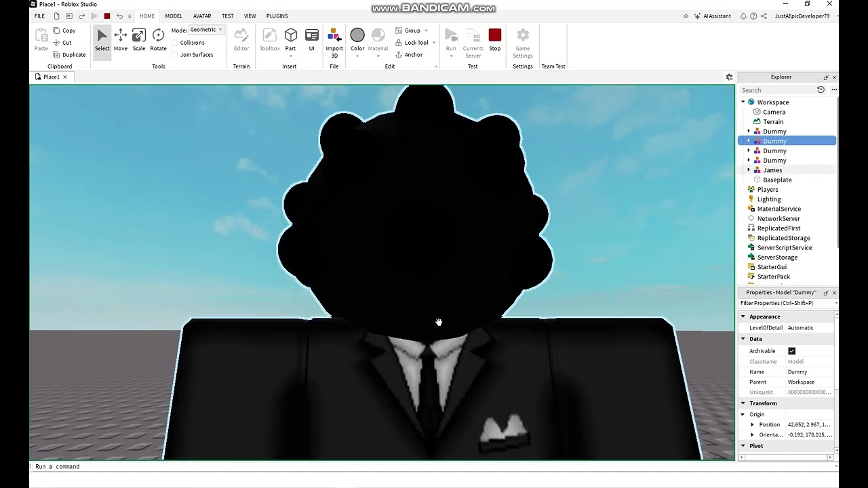Click the Properties panel horizontal scrollbar
The image size is (868, 488).
(787, 457)
